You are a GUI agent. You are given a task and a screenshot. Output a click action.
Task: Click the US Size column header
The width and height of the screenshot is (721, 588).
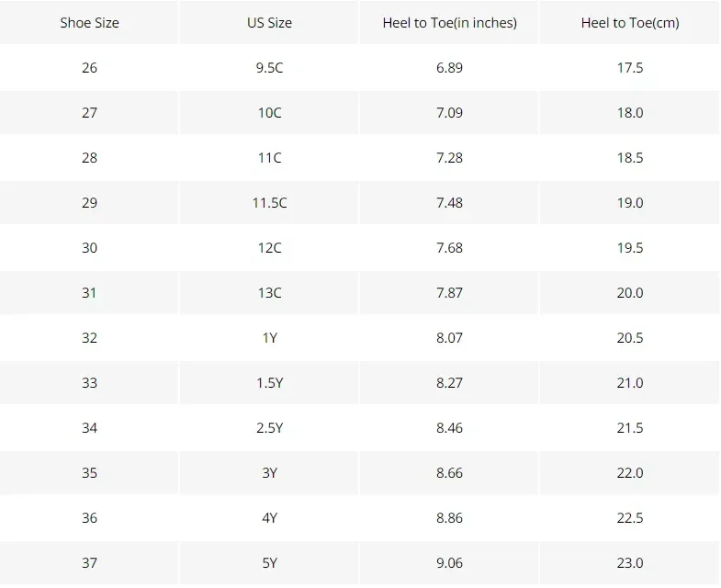269,23
